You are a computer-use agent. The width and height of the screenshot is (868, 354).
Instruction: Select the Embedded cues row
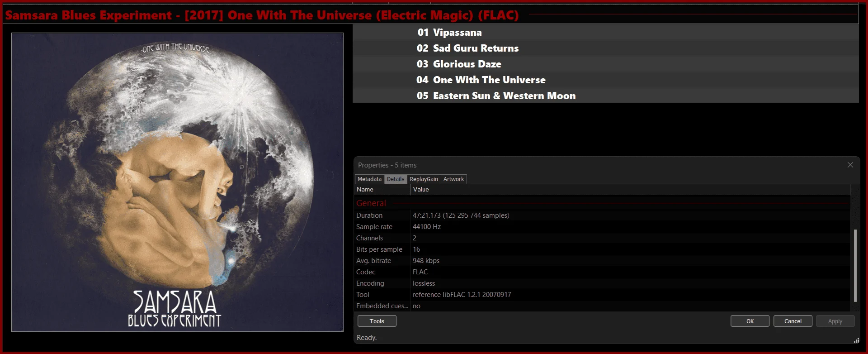click(x=603, y=306)
